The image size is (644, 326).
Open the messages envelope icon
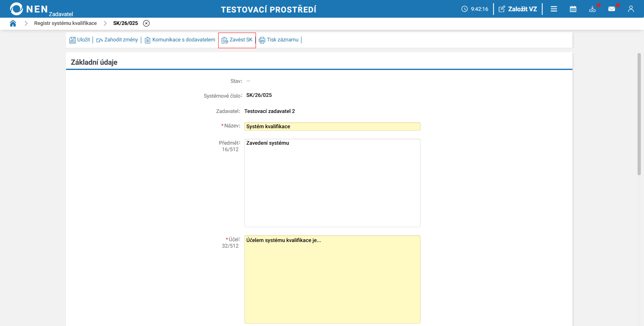tap(612, 9)
